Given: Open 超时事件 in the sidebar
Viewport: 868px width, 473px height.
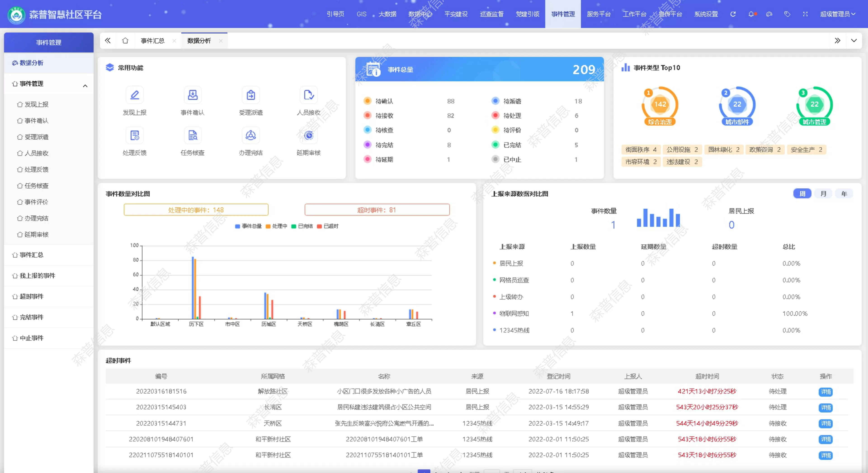Looking at the screenshot, I should [49, 297].
